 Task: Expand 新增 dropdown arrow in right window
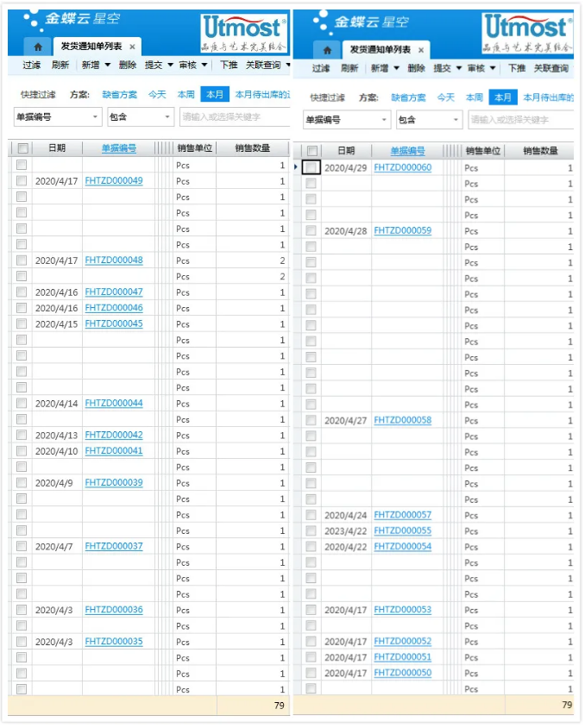click(x=397, y=68)
